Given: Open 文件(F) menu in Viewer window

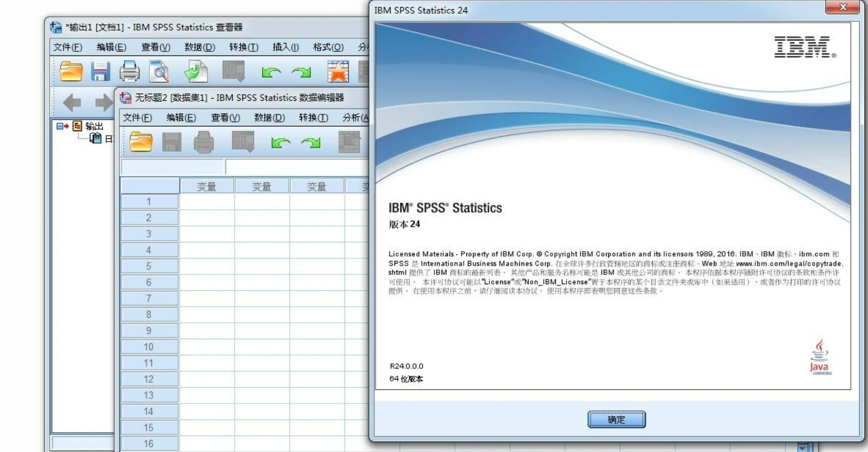Looking at the screenshot, I should (68, 47).
